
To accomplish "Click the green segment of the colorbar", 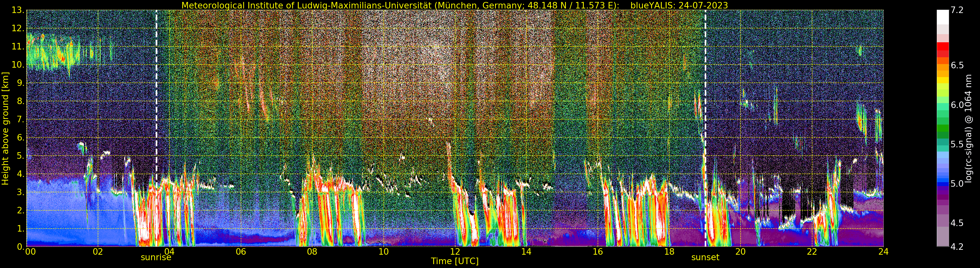I will (x=943, y=127).
